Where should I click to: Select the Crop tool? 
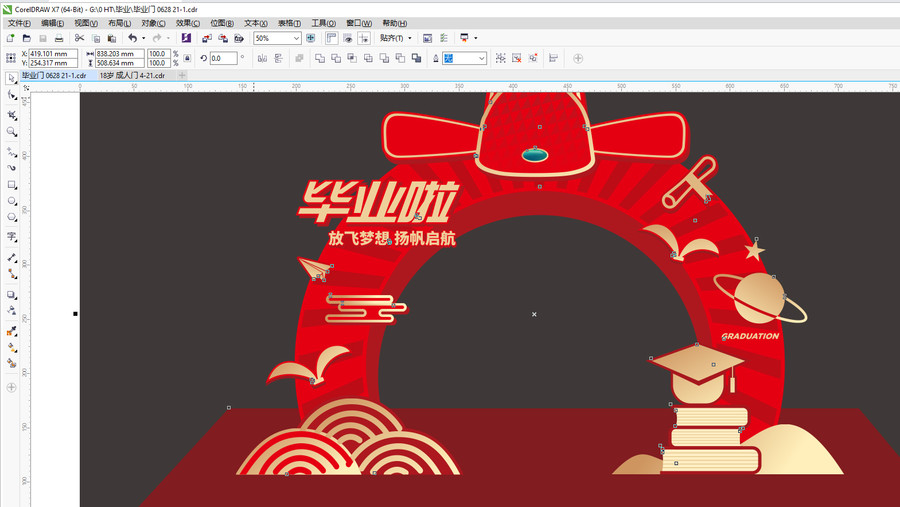click(11, 115)
